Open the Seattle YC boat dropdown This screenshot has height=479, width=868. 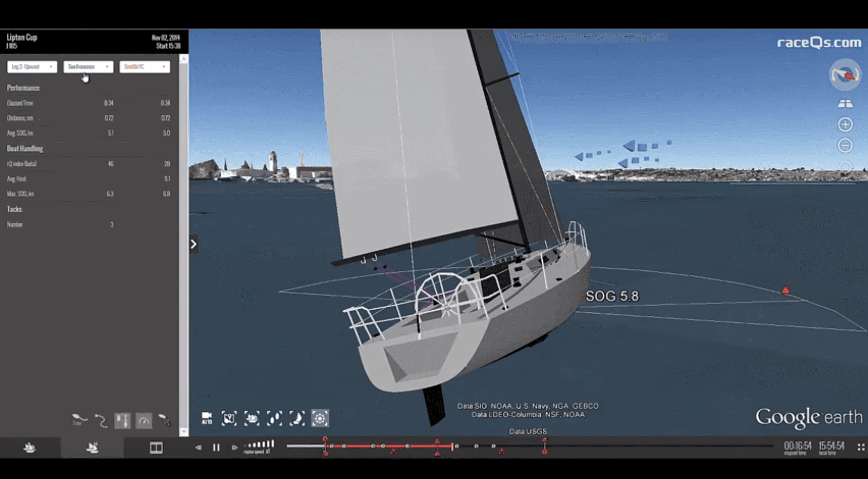144,67
